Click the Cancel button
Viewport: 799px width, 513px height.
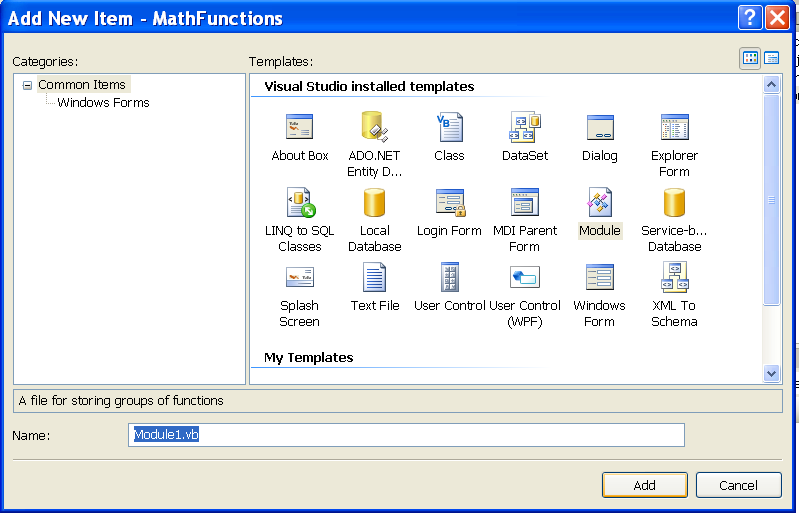pyautogui.click(x=738, y=485)
